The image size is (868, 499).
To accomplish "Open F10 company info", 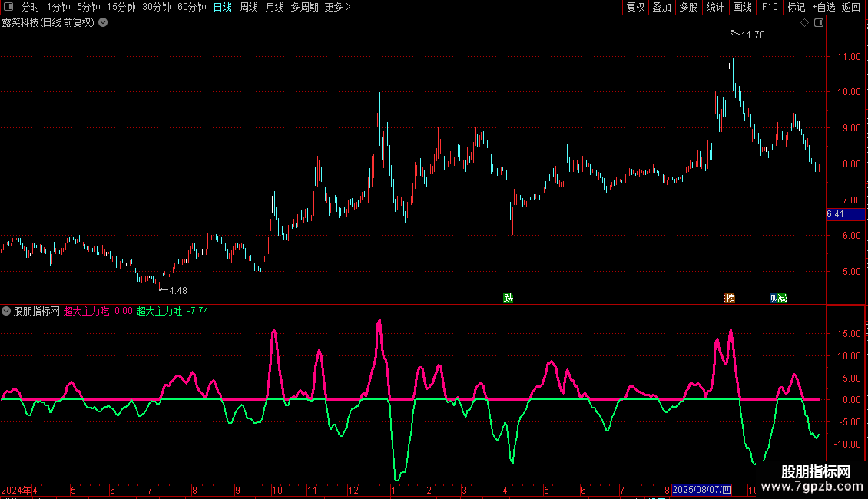I will pyautogui.click(x=770, y=7).
